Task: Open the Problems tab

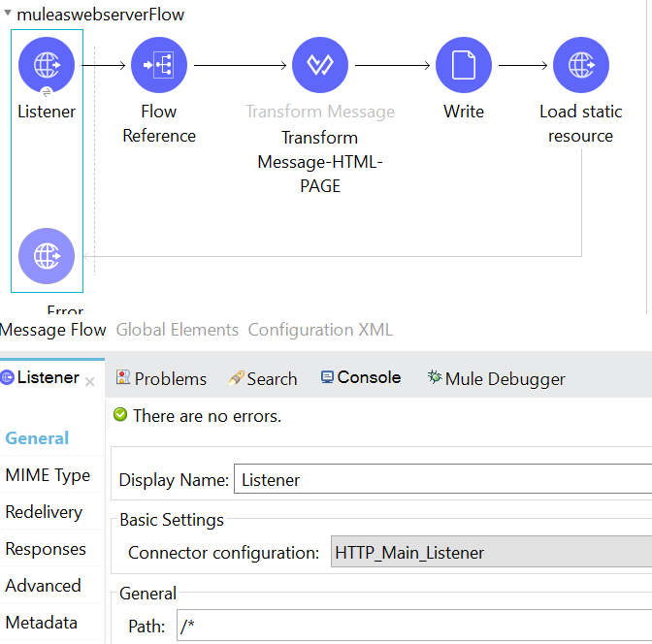Action: pos(161,378)
